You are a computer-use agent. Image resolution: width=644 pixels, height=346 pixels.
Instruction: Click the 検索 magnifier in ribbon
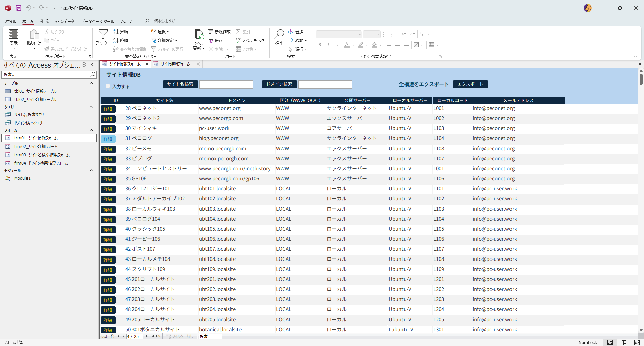(279, 34)
